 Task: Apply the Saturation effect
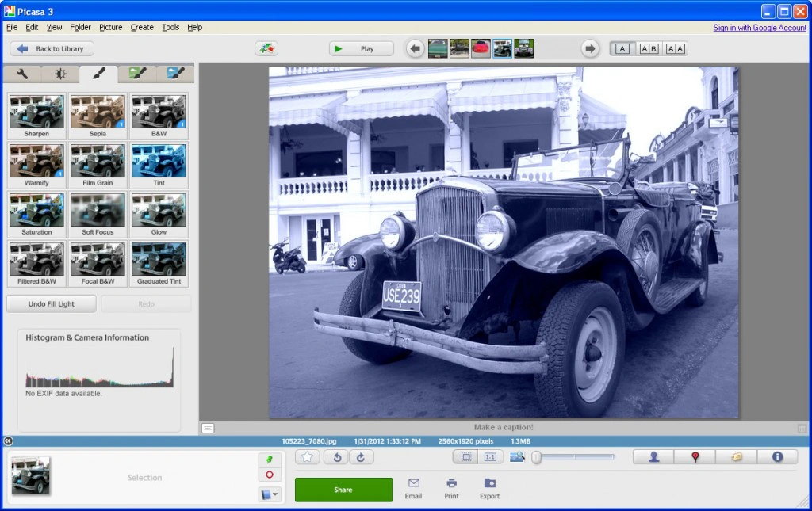[x=36, y=214]
